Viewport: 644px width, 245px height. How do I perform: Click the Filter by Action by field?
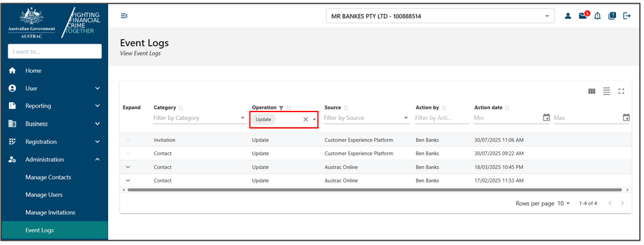441,118
